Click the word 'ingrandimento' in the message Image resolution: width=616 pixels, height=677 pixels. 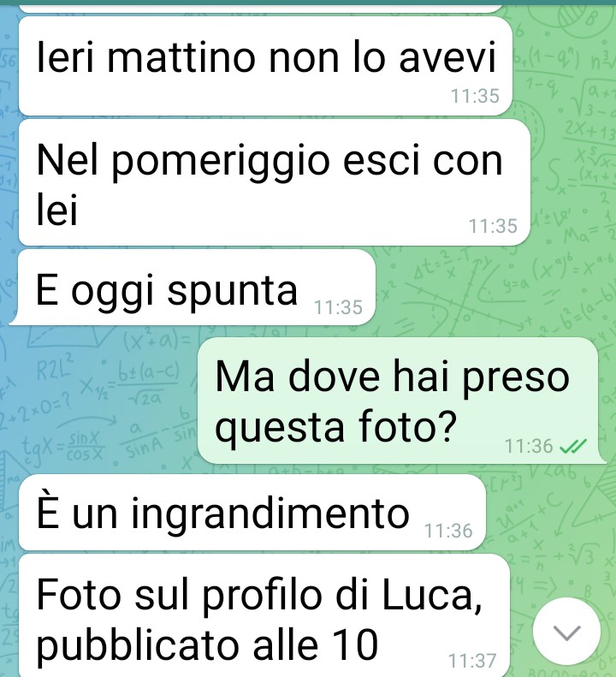pyautogui.click(x=270, y=514)
